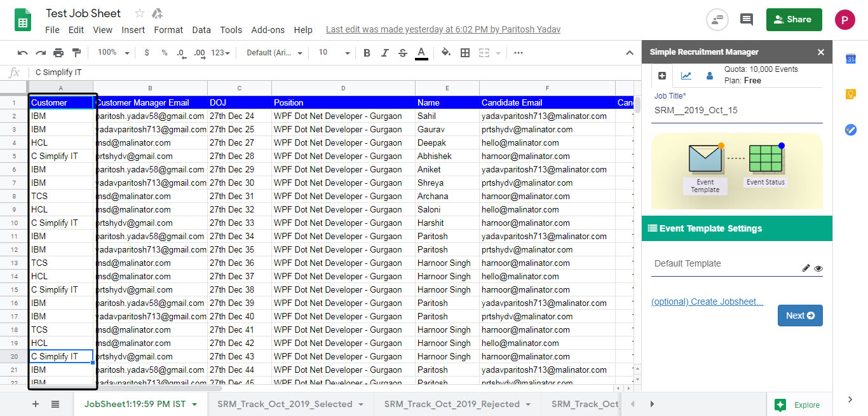
Task: Toggle Strikethrough formatting
Action: coord(402,53)
